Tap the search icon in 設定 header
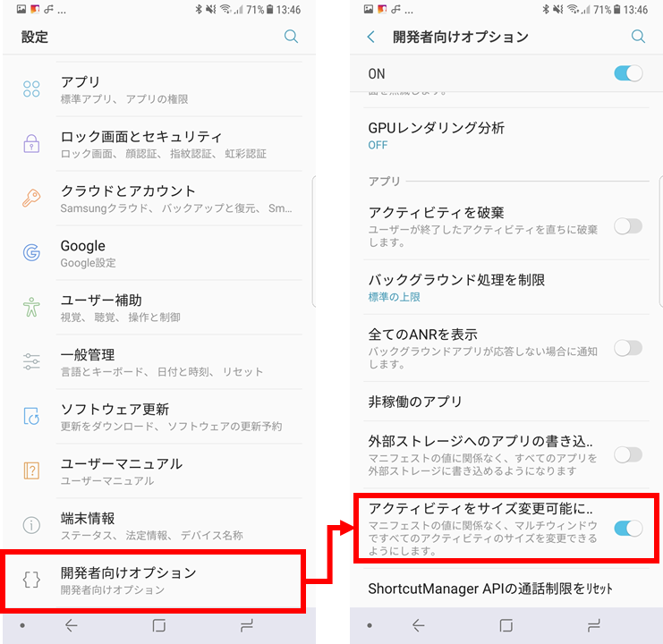Screen dimensions: 663x644 pos(291,37)
